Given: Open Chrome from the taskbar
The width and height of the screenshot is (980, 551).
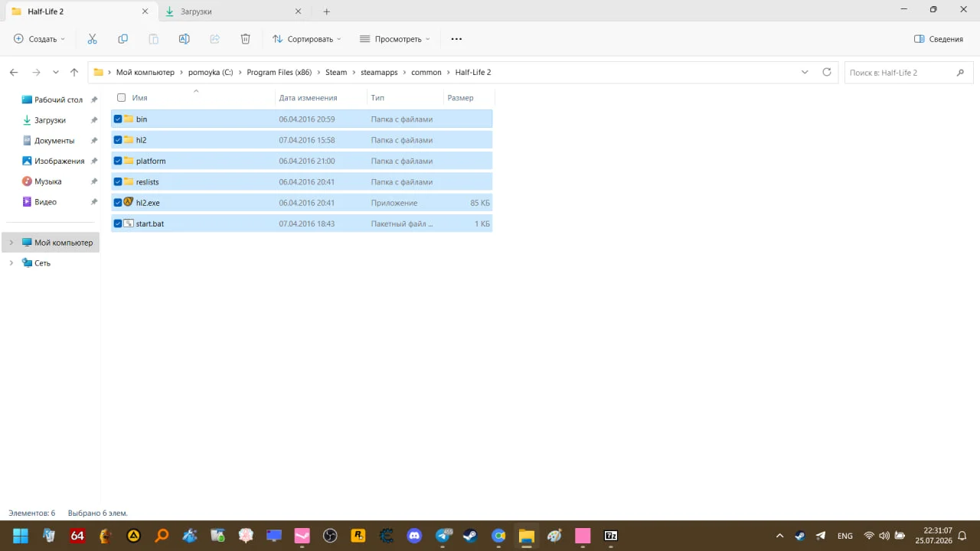Looking at the screenshot, I should coord(498,536).
